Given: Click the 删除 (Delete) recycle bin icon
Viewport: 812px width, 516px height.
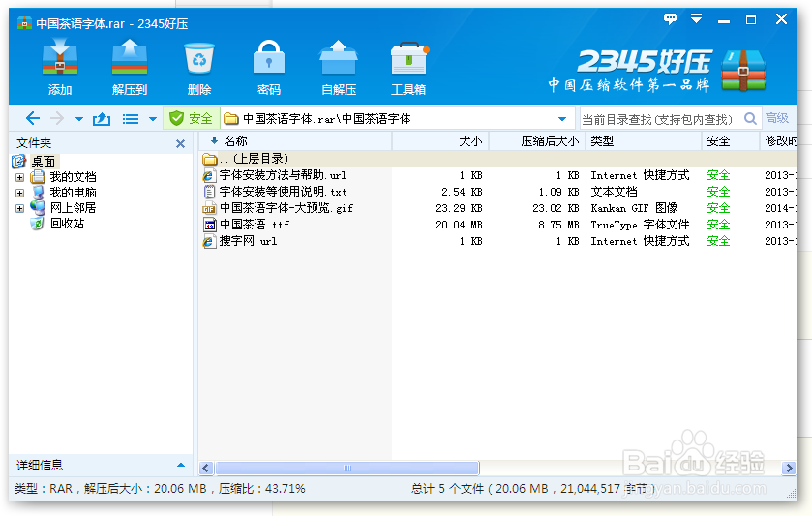Looking at the screenshot, I should coord(199,68).
